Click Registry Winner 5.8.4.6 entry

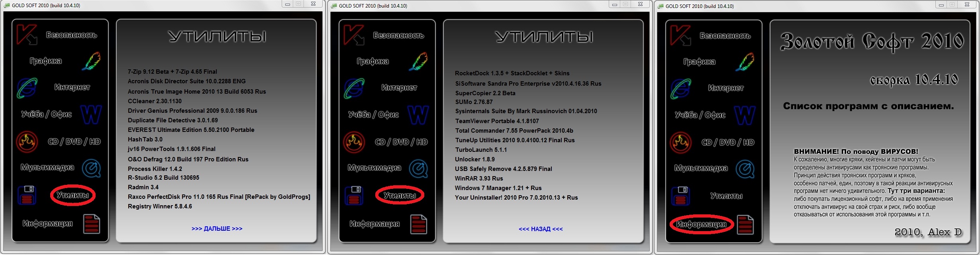point(160,206)
